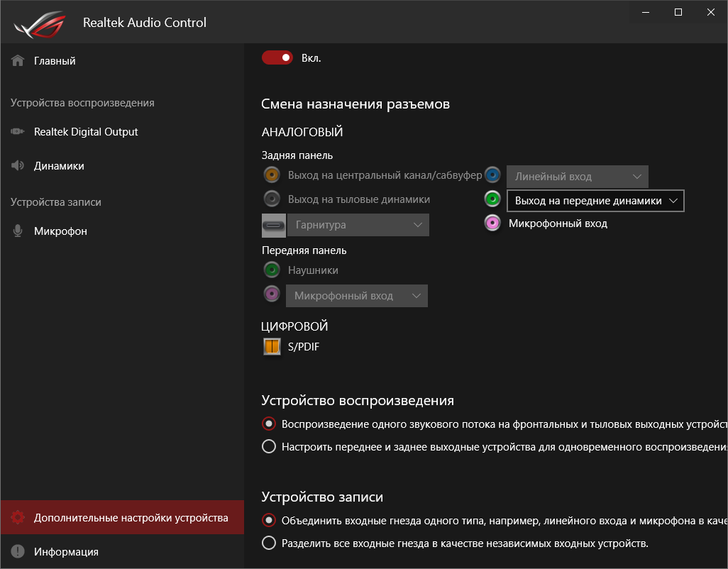Screen dimensions: 728x569
Task: Open the Микрофон recording device page
Action: [x=60, y=231]
